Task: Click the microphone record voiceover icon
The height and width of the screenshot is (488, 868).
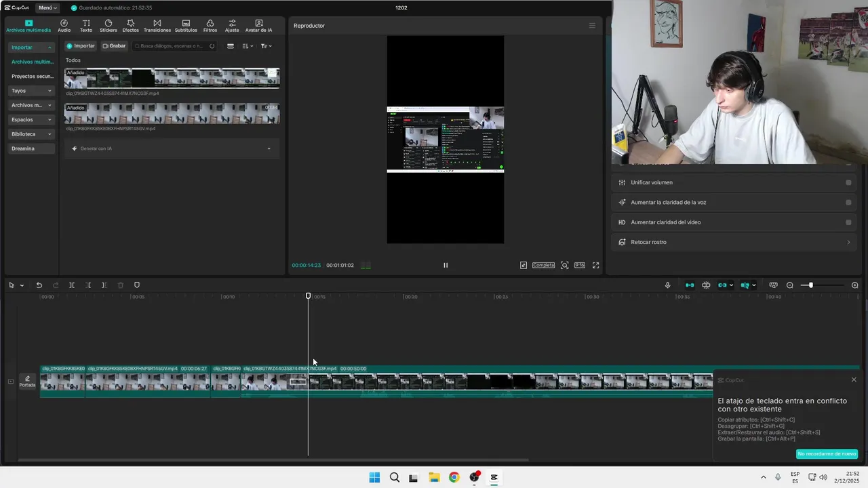Action: [x=667, y=285]
